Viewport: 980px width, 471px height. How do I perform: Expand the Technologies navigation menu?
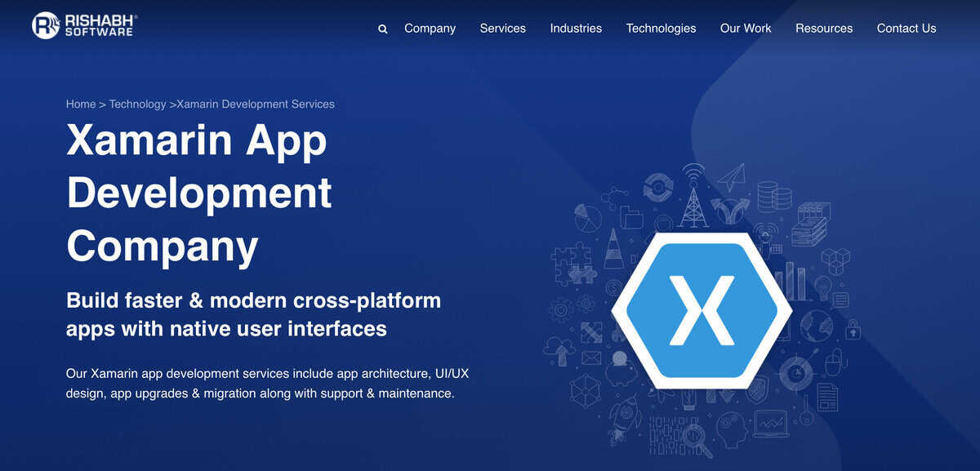[661, 28]
